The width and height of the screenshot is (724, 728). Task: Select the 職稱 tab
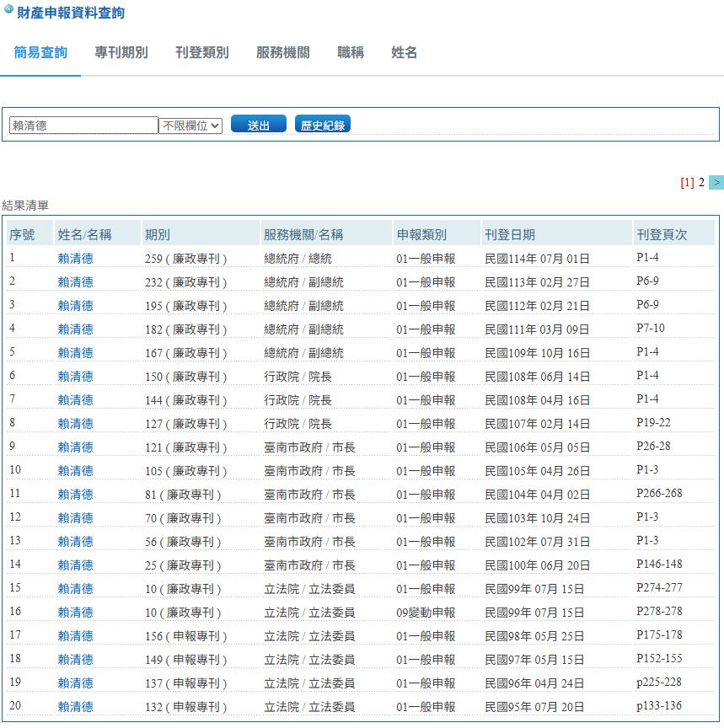[x=351, y=52]
